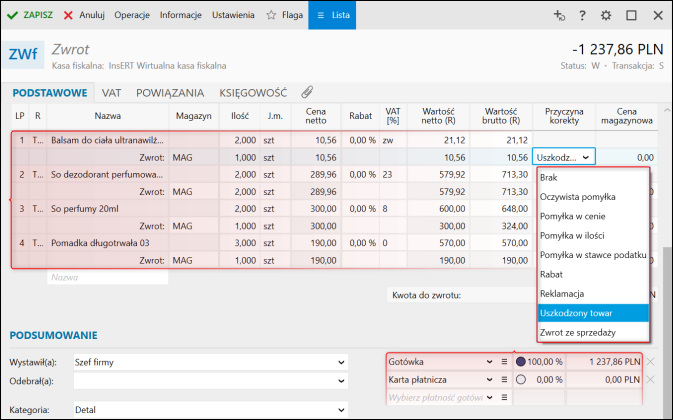673x420 pixels.
Task: Expand the Kategoria Detal dropdown
Action: pyautogui.click(x=341, y=409)
